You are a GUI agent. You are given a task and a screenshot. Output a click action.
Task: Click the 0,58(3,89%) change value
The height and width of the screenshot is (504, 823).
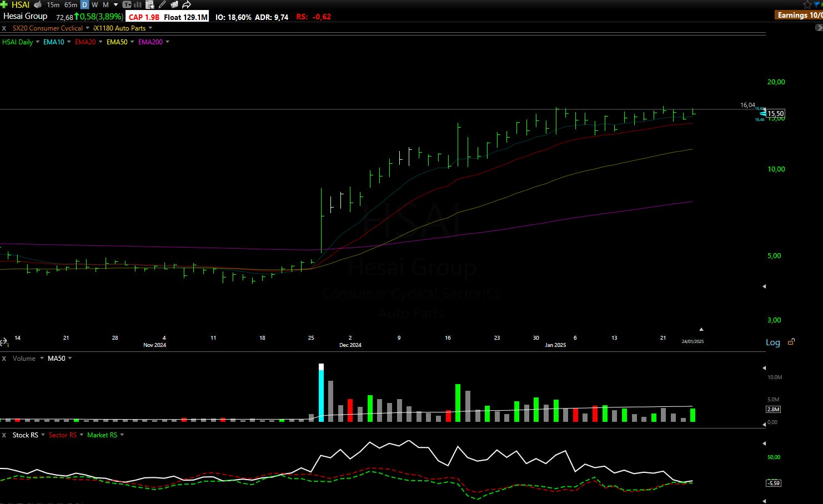coord(101,17)
